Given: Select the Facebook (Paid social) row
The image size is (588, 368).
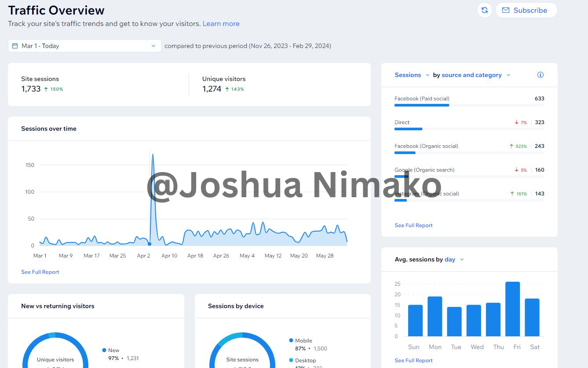Looking at the screenshot, I should click(469, 101).
